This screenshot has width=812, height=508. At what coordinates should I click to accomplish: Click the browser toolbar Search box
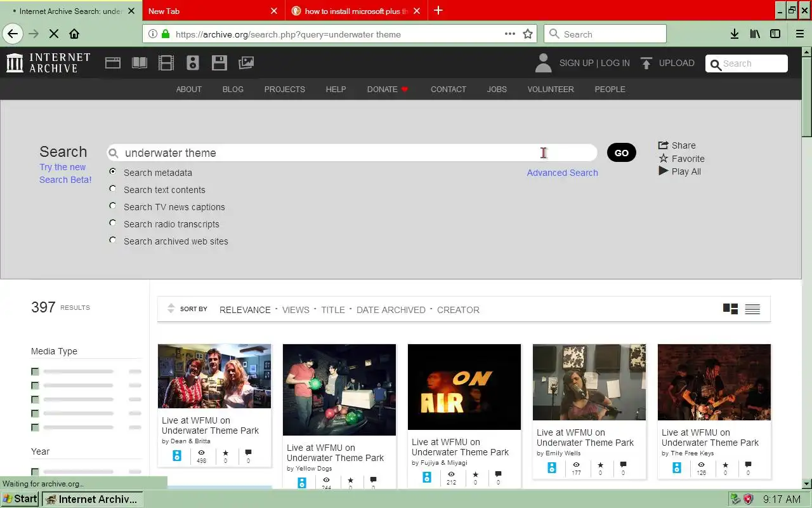pyautogui.click(x=605, y=34)
